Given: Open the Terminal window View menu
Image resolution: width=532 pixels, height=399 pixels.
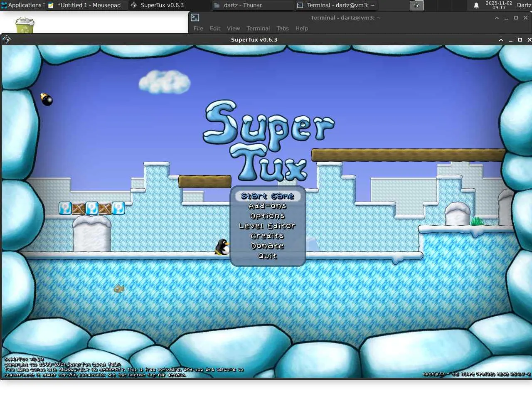Looking at the screenshot, I should tap(233, 28).
